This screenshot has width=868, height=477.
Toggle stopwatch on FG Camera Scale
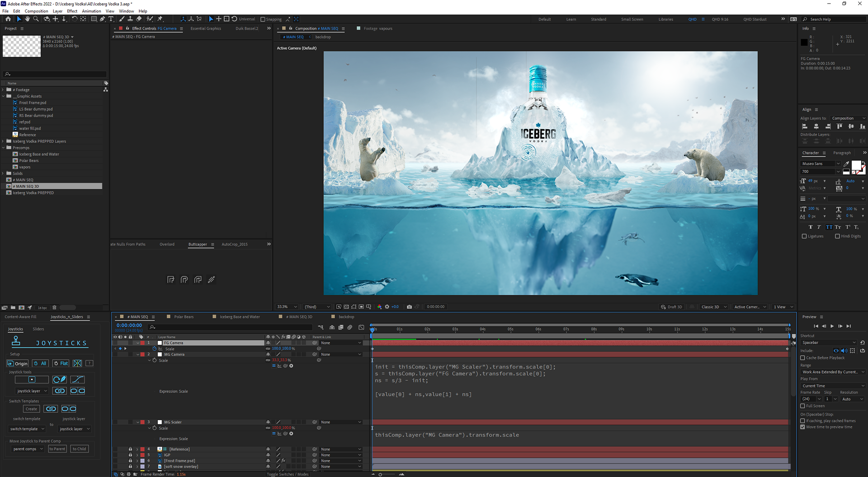[x=155, y=349]
